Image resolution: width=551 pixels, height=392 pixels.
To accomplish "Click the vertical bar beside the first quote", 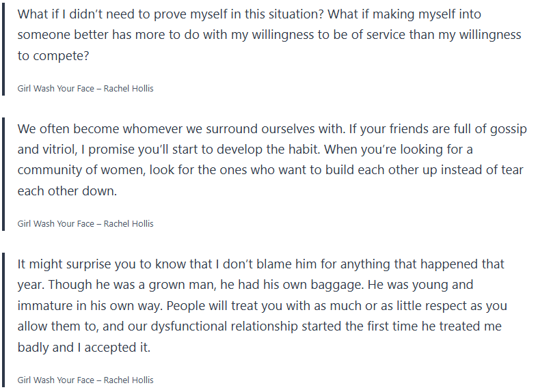I will point(3,46).
